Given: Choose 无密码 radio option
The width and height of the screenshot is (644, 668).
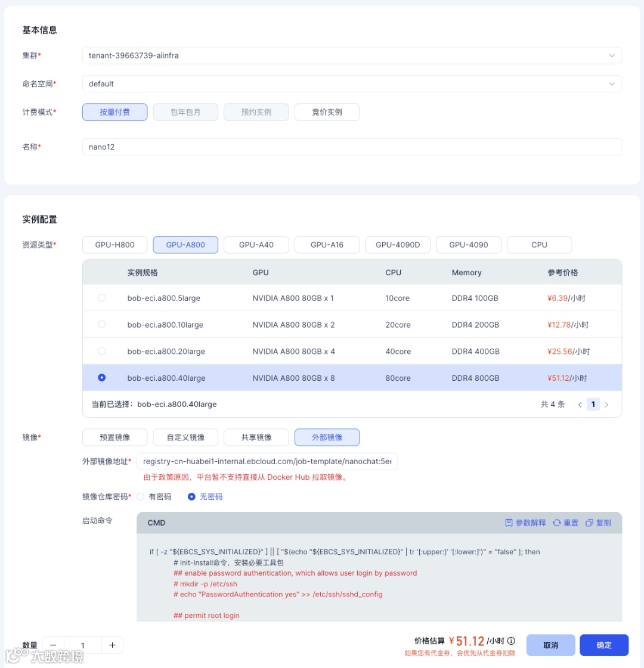Looking at the screenshot, I should tap(192, 497).
